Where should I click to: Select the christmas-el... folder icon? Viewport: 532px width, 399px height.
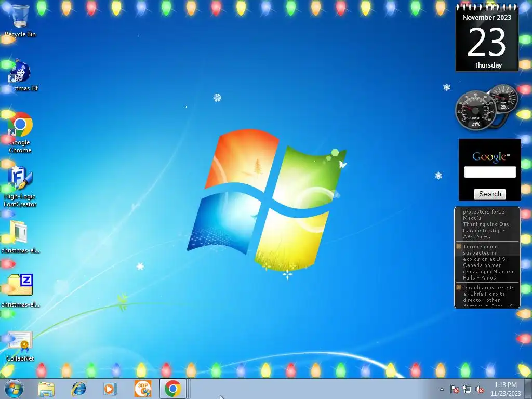pos(20,237)
